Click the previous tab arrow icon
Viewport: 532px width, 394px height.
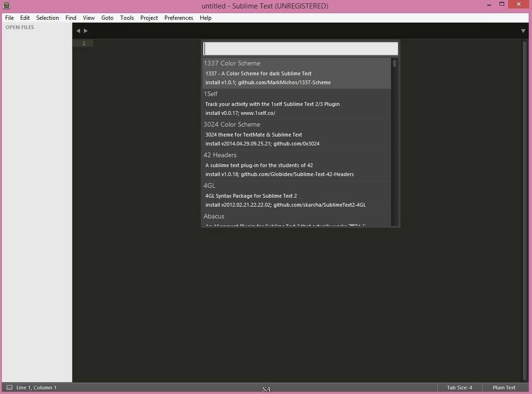(x=78, y=31)
